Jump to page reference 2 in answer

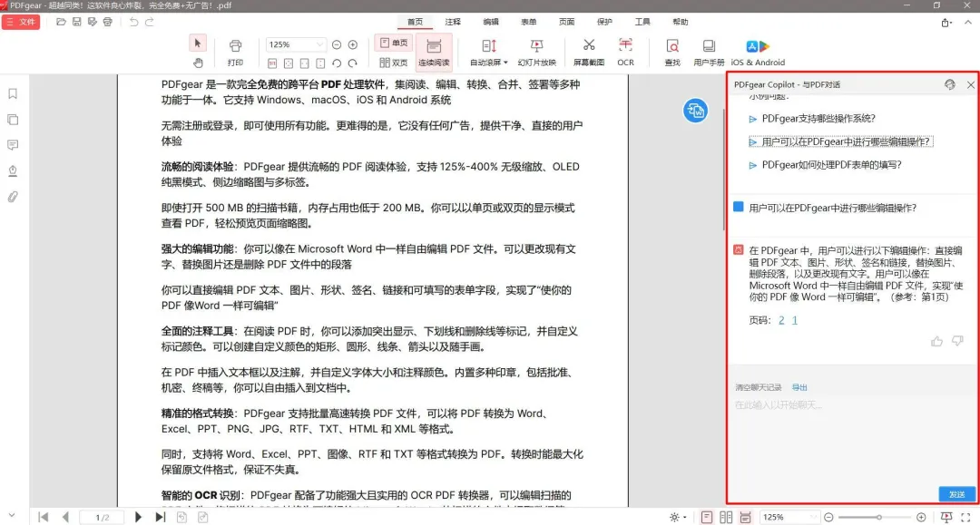781,320
